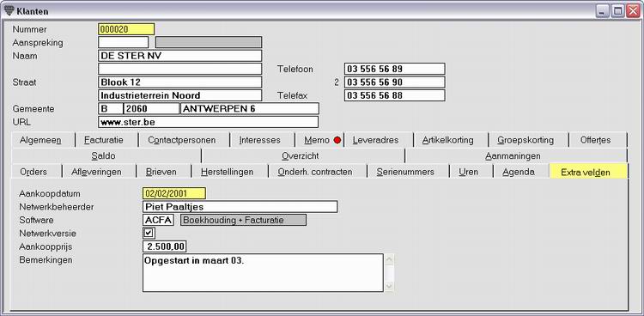The height and width of the screenshot is (316, 644).
Task: Minimize the Klanten window
Action: click(603, 11)
